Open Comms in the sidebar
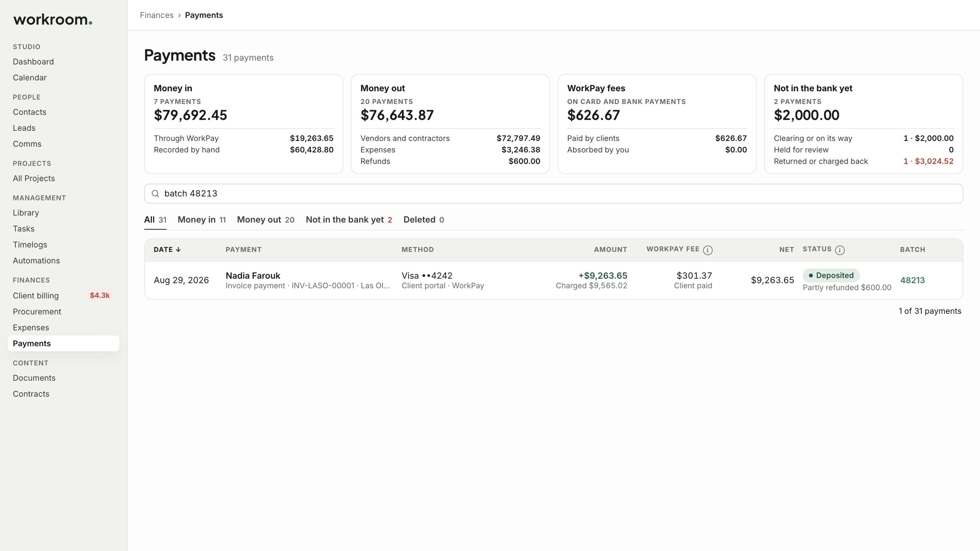Screen dimensions: 980x551 tap(27, 144)
